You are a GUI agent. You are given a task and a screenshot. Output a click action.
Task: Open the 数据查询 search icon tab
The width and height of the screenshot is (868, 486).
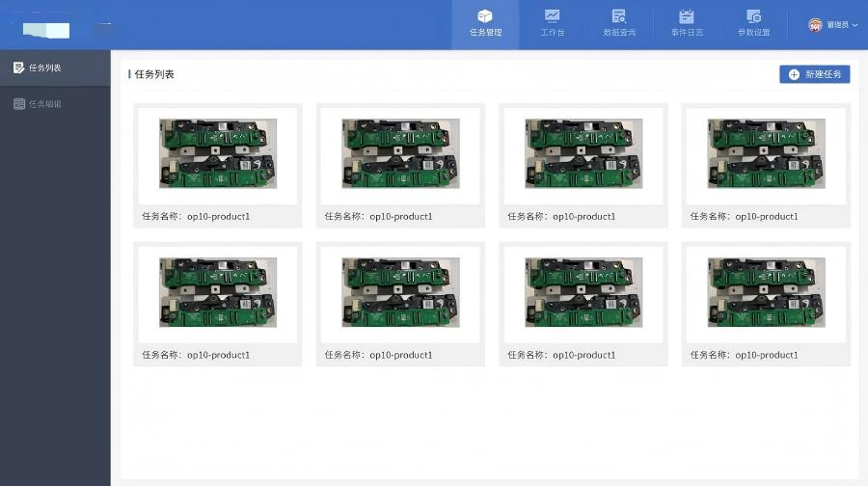pos(619,24)
